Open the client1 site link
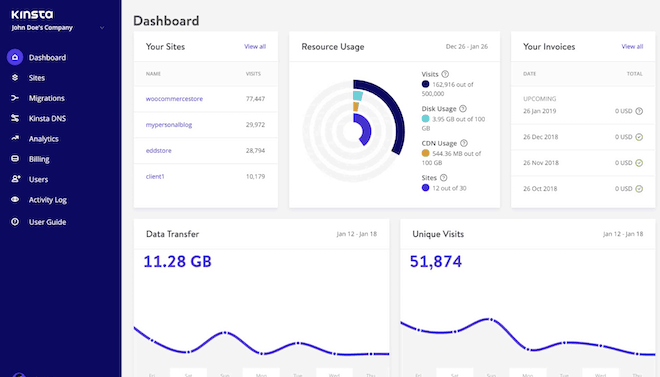 pyautogui.click(x=155, y=176)
